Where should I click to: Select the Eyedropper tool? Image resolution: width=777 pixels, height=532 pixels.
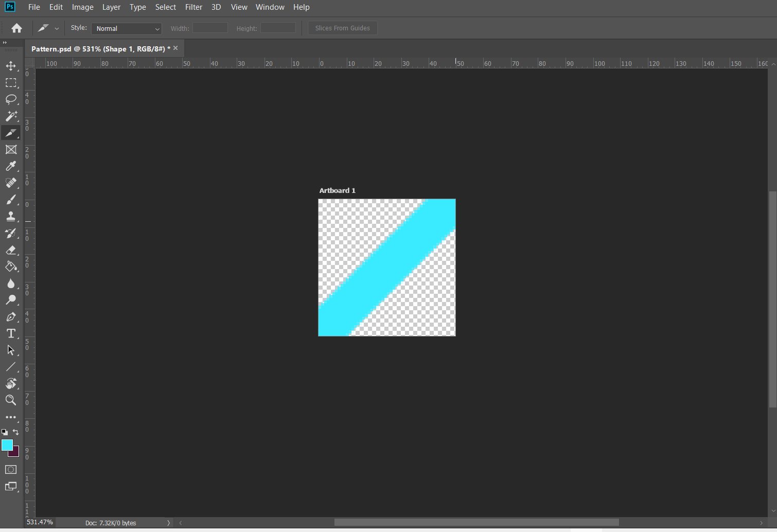coord(11,166)
